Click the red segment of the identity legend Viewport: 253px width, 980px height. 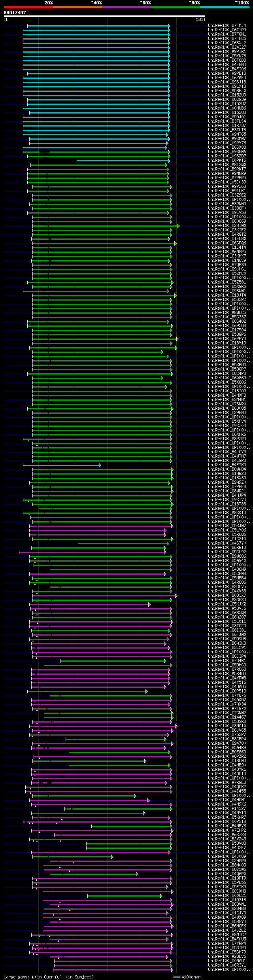pos(28,7)
